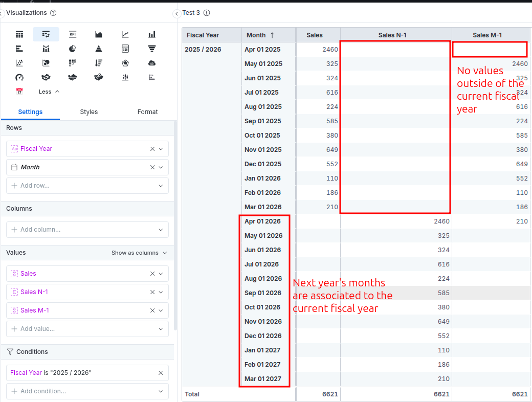The height and width of the screenshot is (402, 532).
Task: Pick the vertical bar chart icon
Action: coord(151,34)
